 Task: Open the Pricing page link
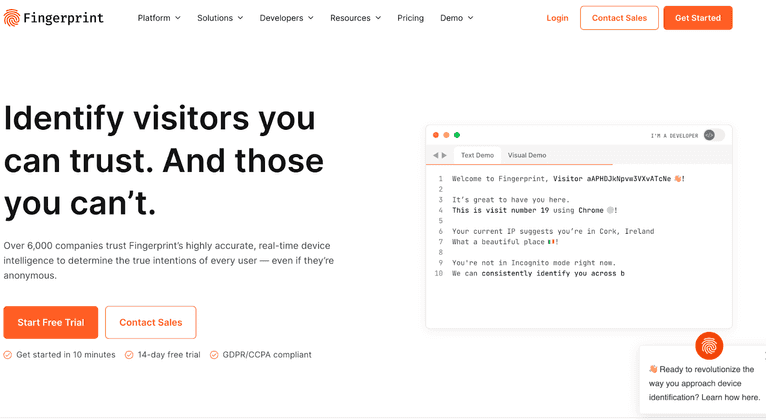point(410,18)
